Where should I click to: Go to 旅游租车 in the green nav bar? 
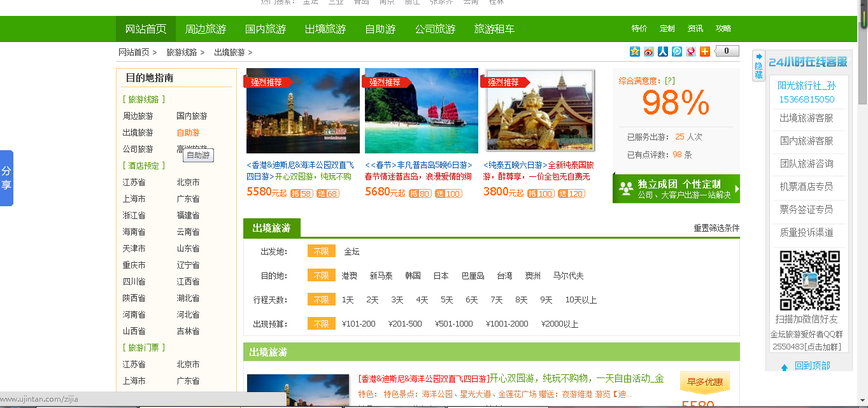pos(494,29)
